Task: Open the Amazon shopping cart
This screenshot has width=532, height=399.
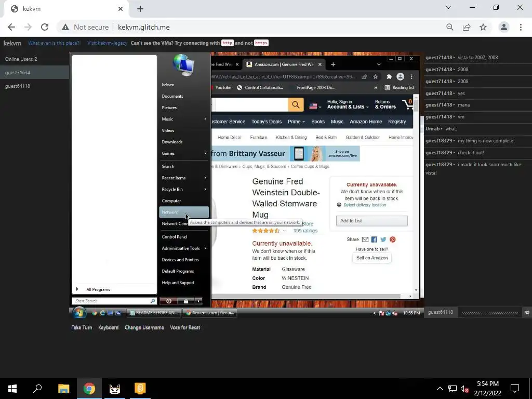Action: (x=407, y=104)
